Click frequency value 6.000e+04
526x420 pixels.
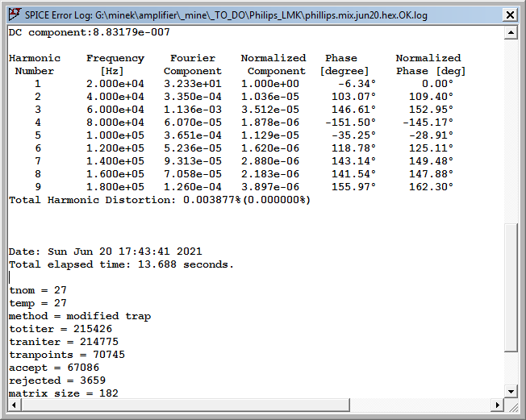tap(115, 110)
